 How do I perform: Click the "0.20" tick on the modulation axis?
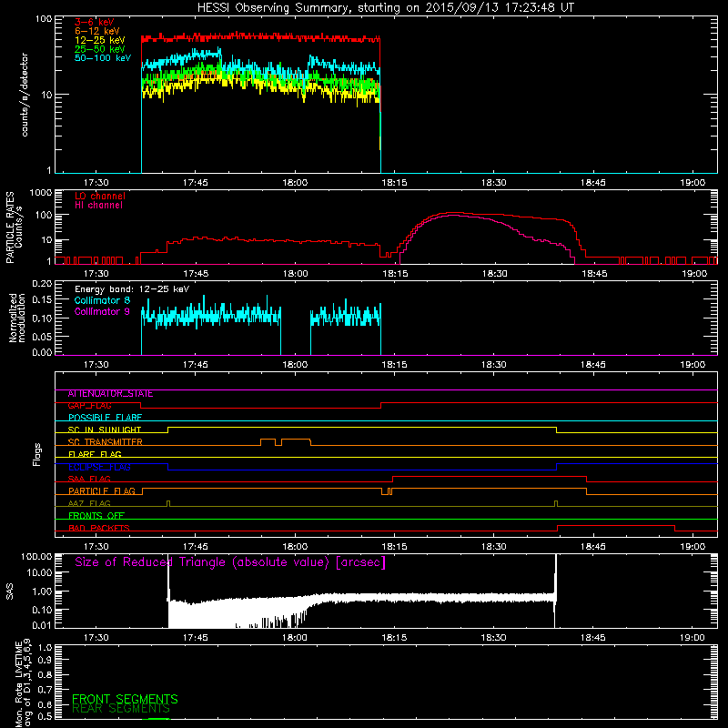click(42, 284)
